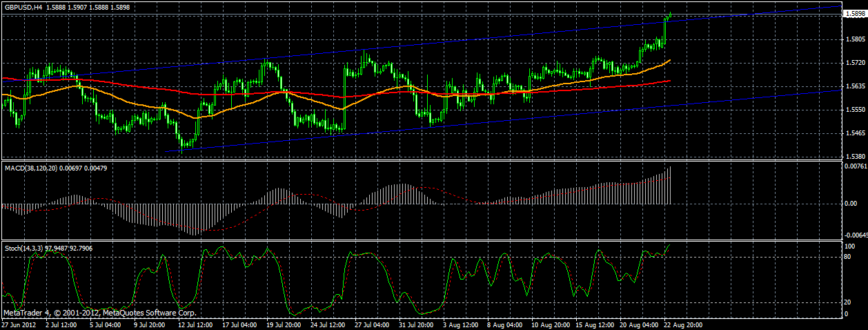This screenshot has width=868, height=330.
Task: Click the 15 Aug 12:00 time label
Action: click(x=594, y=323)
